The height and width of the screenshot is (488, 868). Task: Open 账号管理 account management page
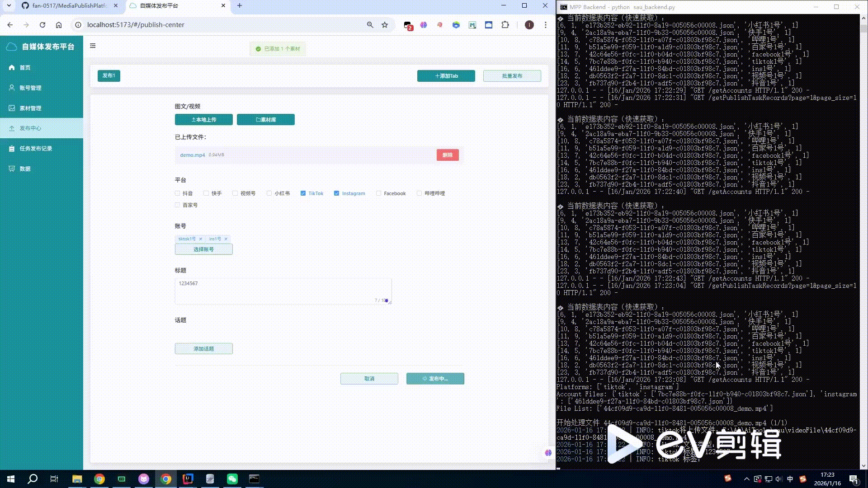[30, 88]
